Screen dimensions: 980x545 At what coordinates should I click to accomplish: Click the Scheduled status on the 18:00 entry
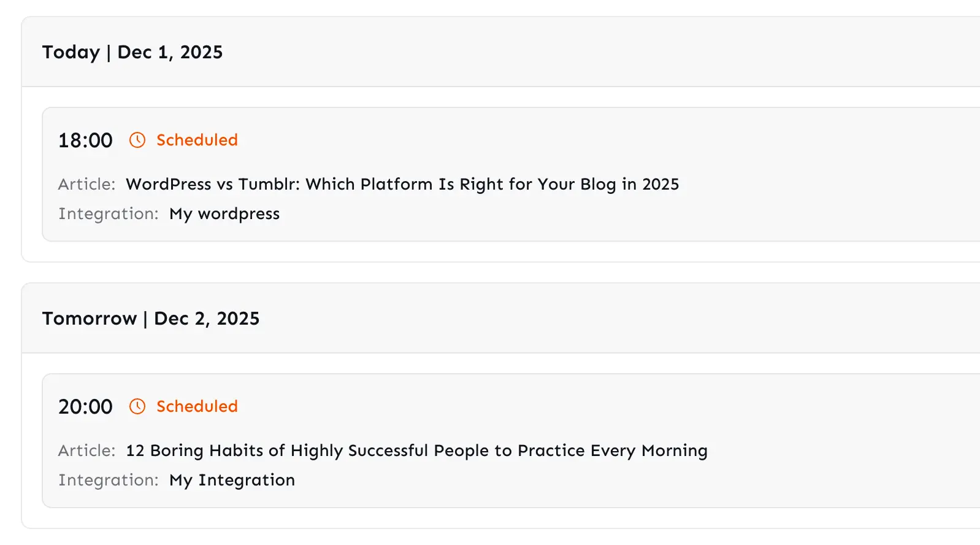point(197,141)
